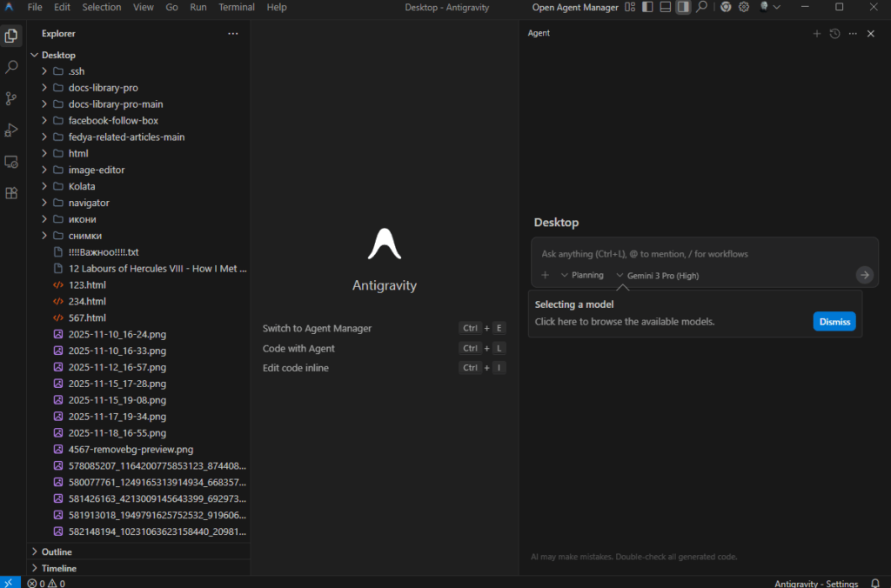Open the Terminal menu
891x588 pixels.
coord(236,7)
